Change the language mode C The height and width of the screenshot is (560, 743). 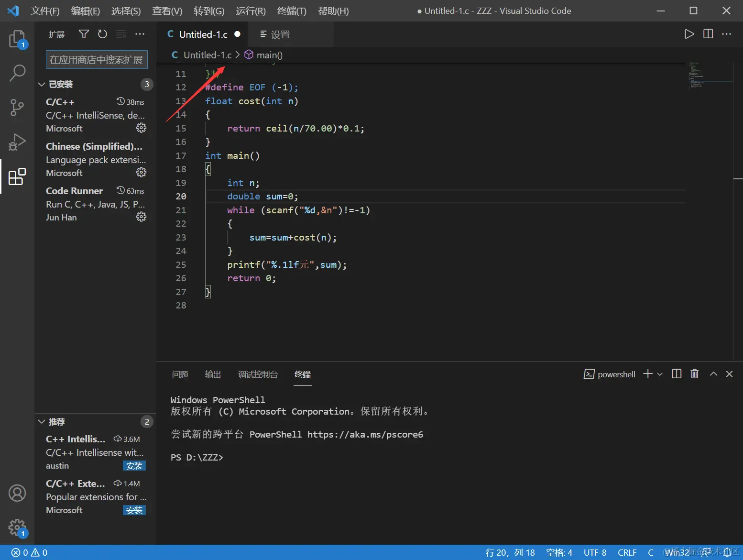pos(651,553)
